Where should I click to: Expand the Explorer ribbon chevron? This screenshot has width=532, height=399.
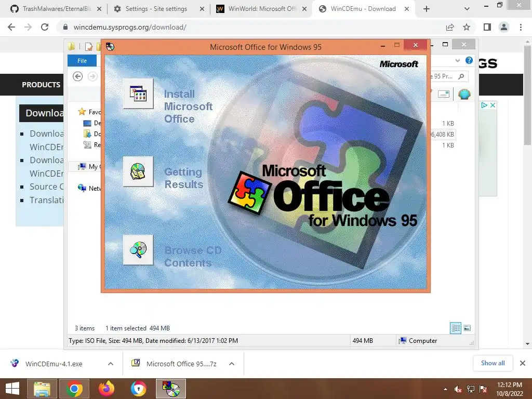pyautogui.click(x=457, y=60)
